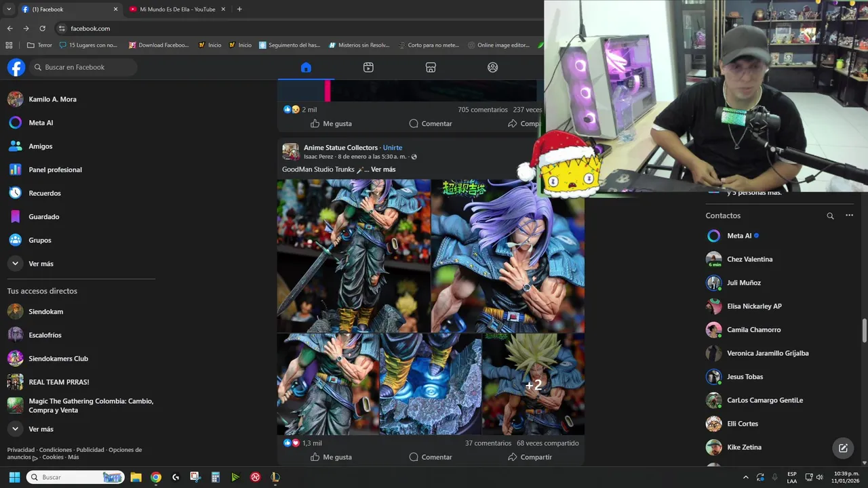This screenshot has height=488, width=868.
Task: Open the Download Faceboo... bookmark
Action: point(158,45)
